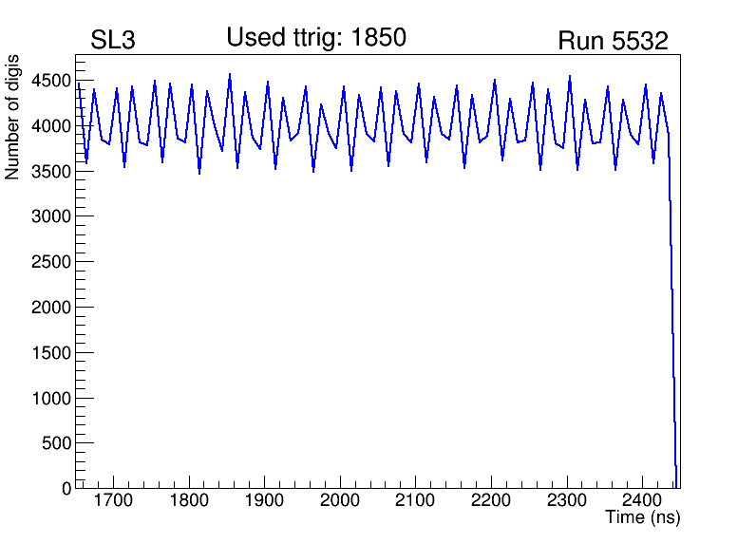Click the 'Time (ns)' x-axis title
The width and height of the screenshot is (756, 543).
pos(643,518)
